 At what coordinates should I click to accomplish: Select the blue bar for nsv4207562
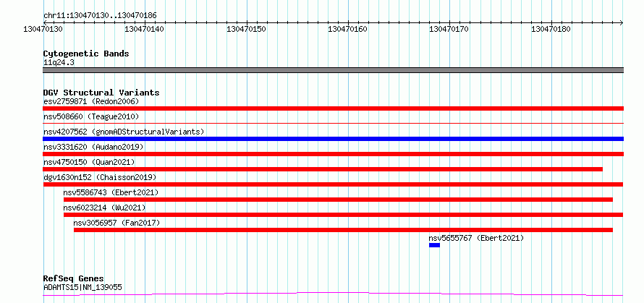333,139
